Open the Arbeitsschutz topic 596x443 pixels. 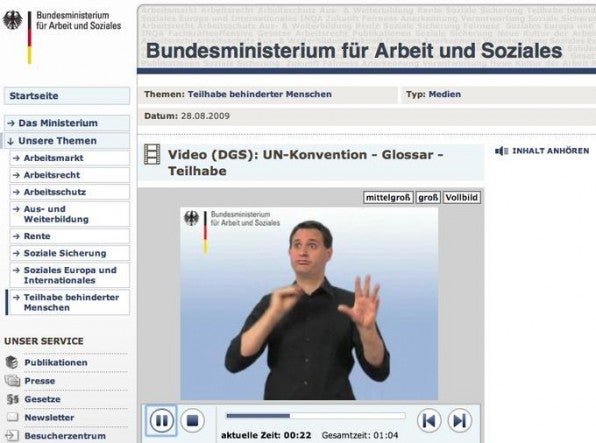(69, 192)
